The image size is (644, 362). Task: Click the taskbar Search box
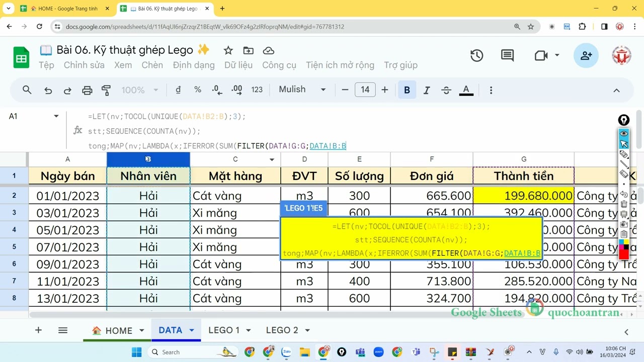click(193, 352)
